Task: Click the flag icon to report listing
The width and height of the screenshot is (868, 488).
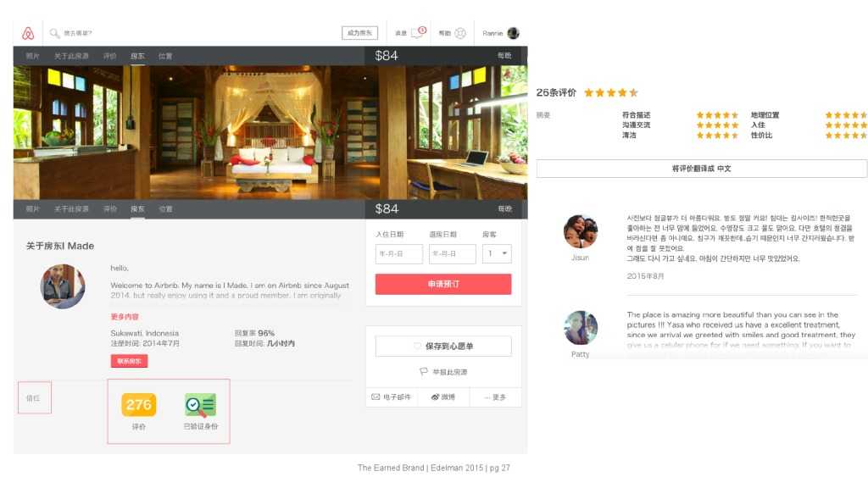Action: pos(423,372)
